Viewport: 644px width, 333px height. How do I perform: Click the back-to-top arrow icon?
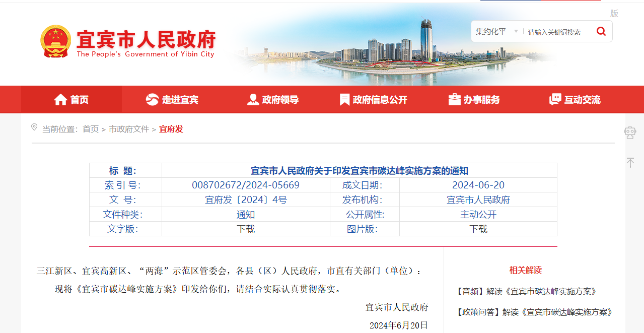[630, 162]
